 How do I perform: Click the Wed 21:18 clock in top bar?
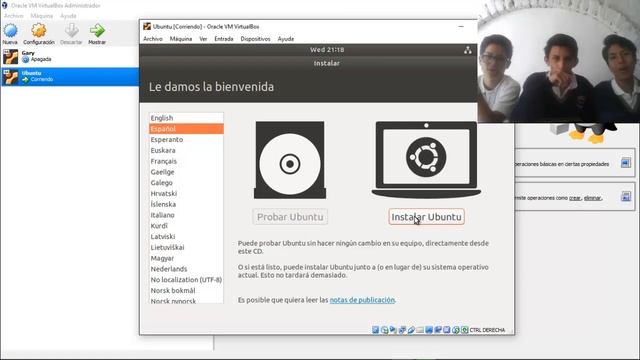tap(327, 50)
